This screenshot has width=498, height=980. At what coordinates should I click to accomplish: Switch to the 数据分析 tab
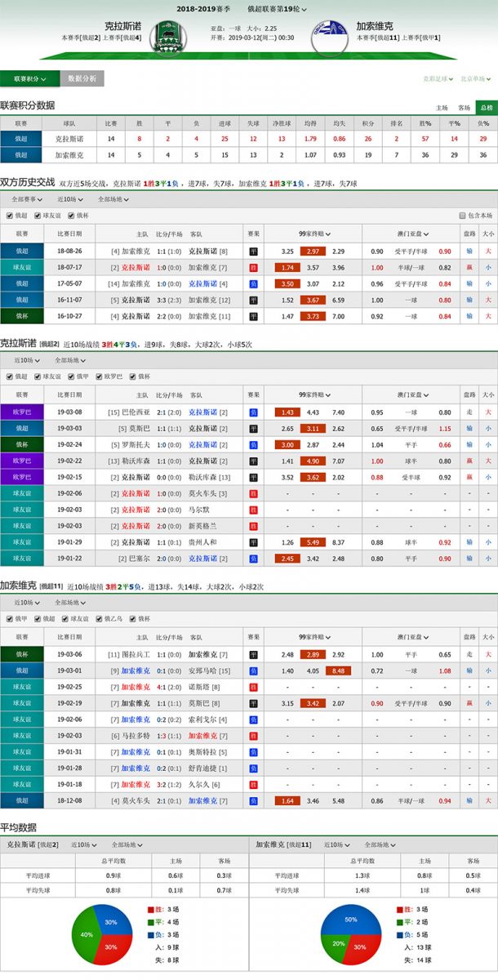click(82, 78)
